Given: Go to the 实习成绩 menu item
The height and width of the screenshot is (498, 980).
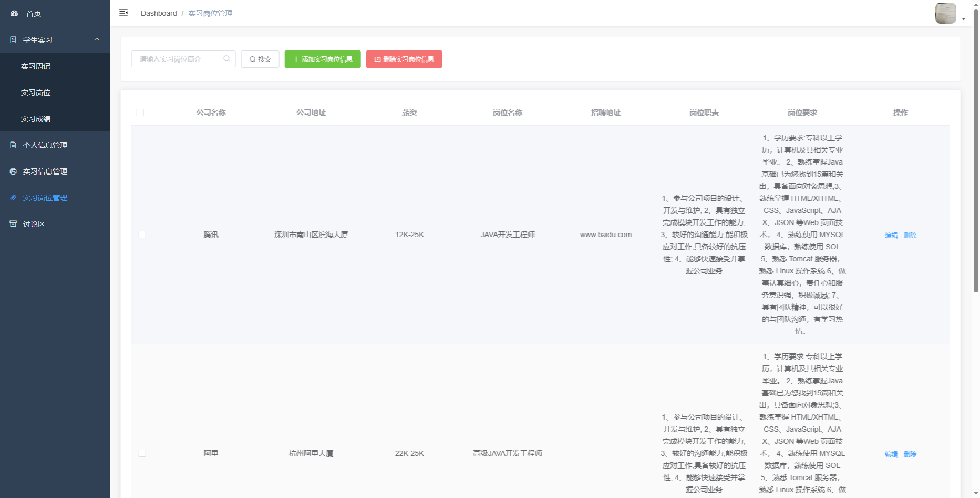Looking at the screenshot, I should [x=36, y=119].
